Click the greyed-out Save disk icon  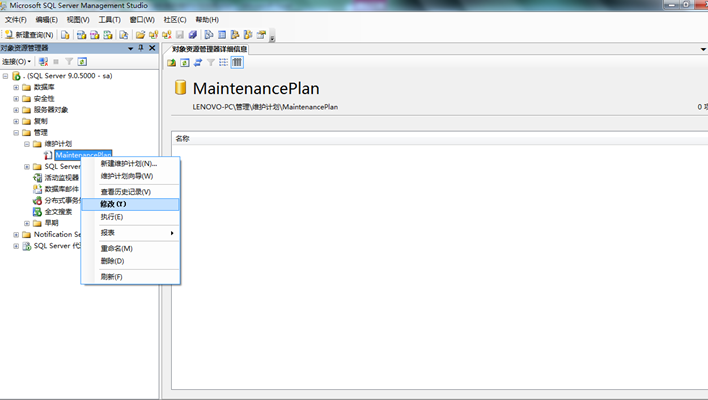click(180, 35)
